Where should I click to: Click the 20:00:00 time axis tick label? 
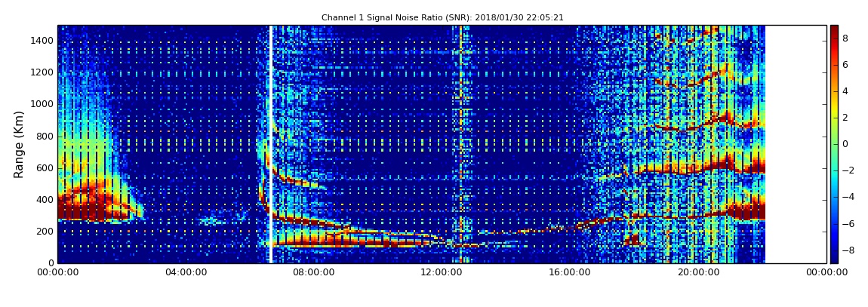click(x=699, y=272)
